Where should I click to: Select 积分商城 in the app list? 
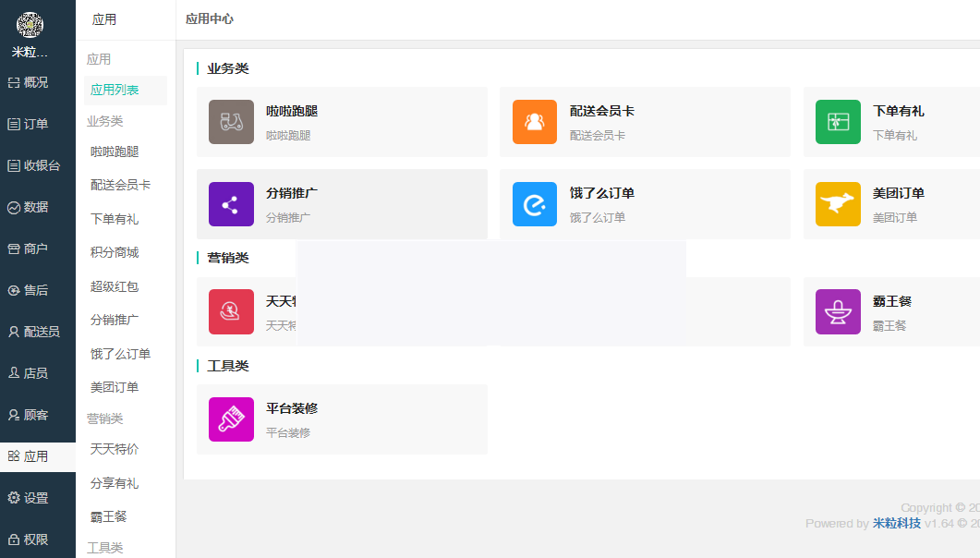coord(112,254)
